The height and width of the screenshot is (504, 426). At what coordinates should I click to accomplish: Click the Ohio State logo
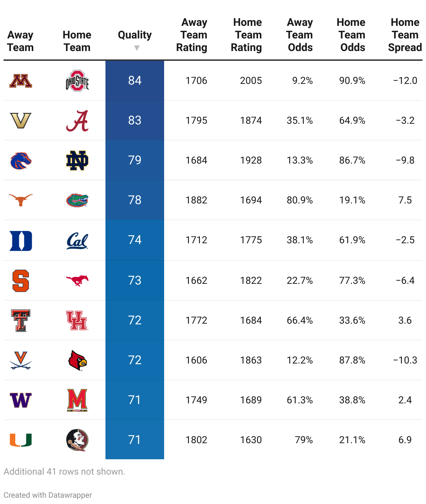point(77,81)
